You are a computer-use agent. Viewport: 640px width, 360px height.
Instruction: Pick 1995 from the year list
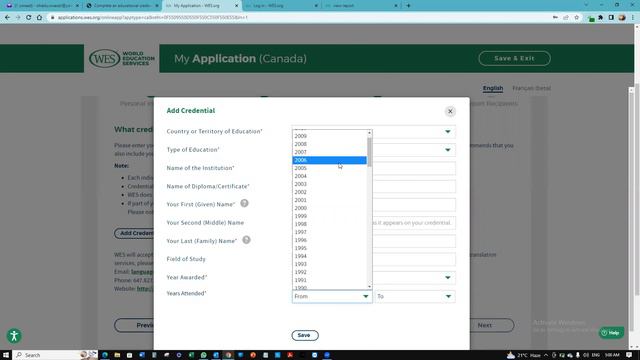(x=329, y=248)
